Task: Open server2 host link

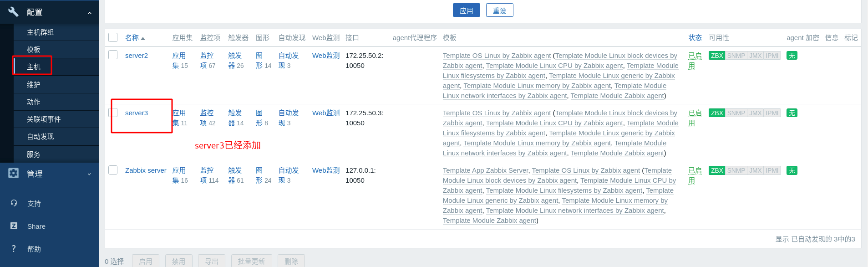Action: tap(137, 56)
